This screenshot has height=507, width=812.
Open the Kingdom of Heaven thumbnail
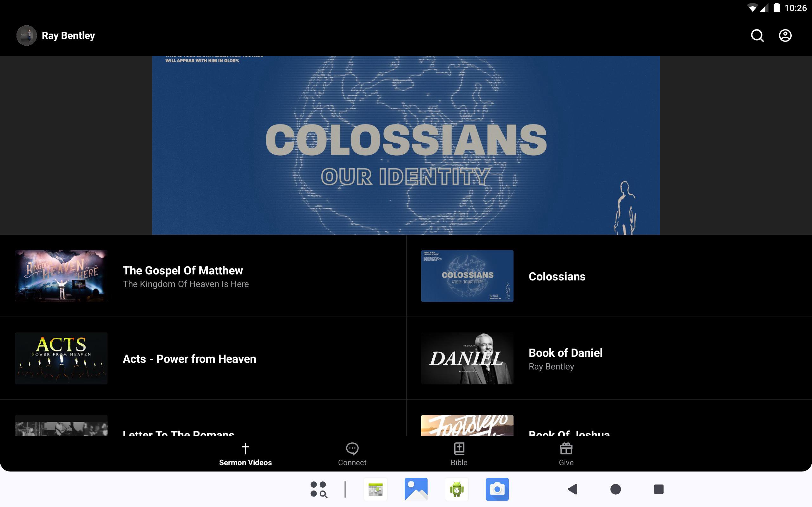(62, 276)
